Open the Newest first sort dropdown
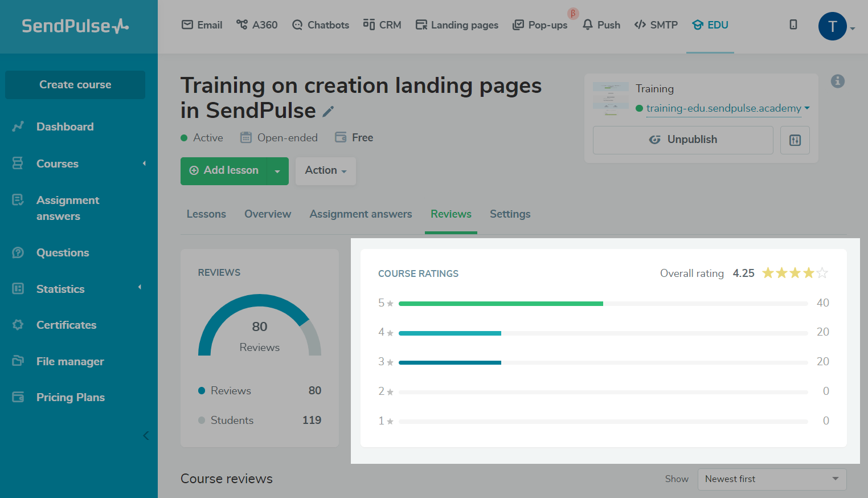The width and height of the screenshot is (868, 498). click(x=772, y=479)
